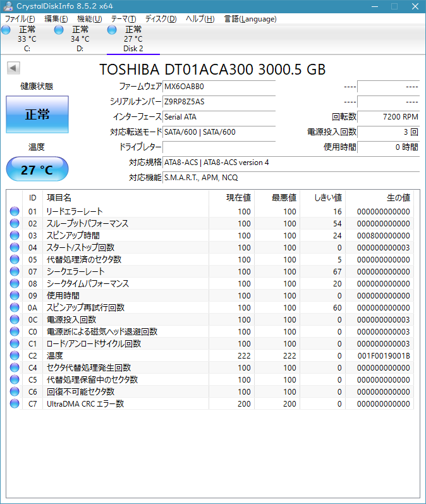Click the status orb in the 05 代替処理済のセクタ数 row
Image resolution: width=426 pixels, height=504 pixels.
(x=15, y=259)
